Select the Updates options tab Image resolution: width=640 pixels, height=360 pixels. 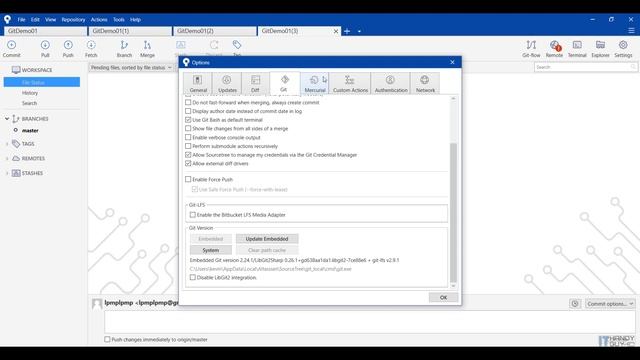pyautogui.click(x=227, y=83)
